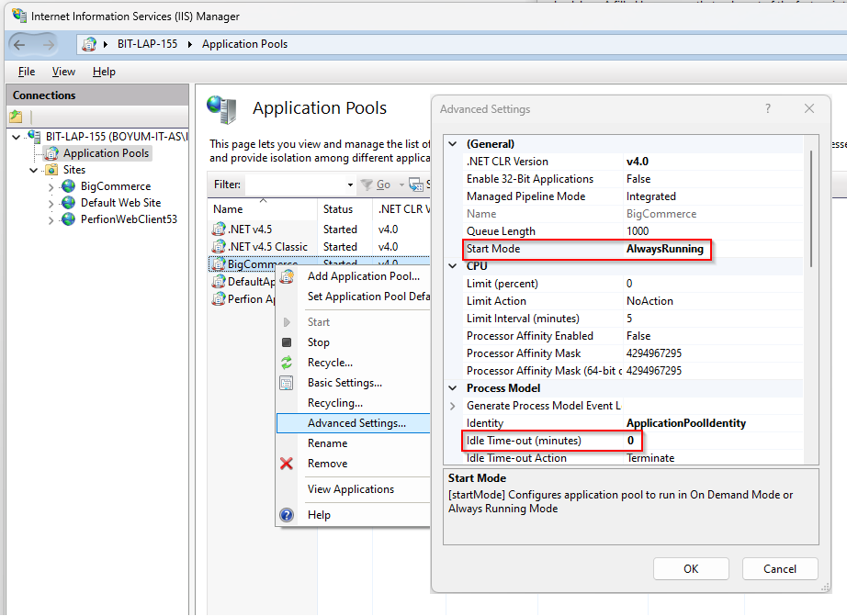The height and width of the screenshot is (616, 847).
Task: Choose Rename in the context menu
Action: (x=327, y=443)
